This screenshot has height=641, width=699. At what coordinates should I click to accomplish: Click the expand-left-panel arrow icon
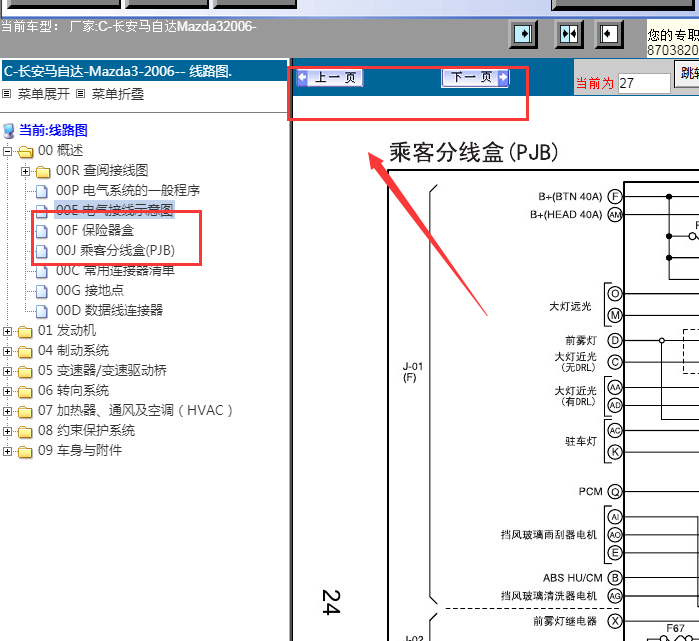523,34
